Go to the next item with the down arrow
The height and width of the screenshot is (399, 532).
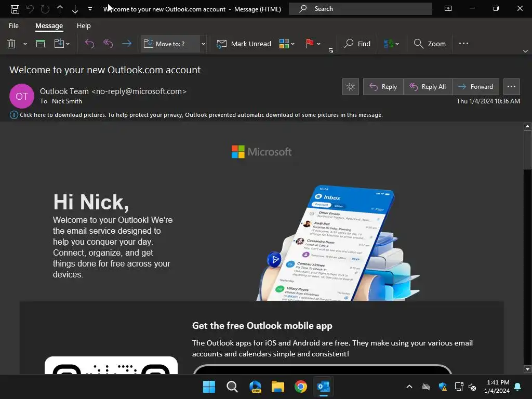75,9
